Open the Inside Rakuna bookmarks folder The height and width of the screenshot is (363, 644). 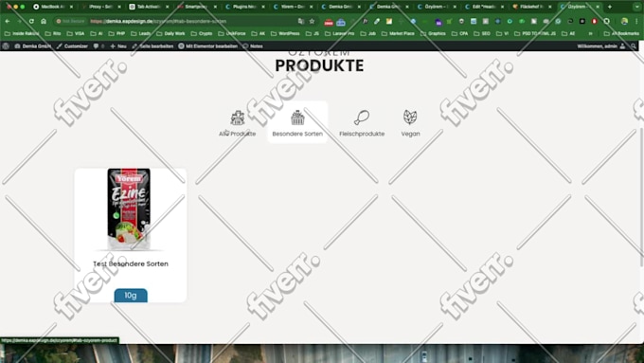click(x=22, y=33)
